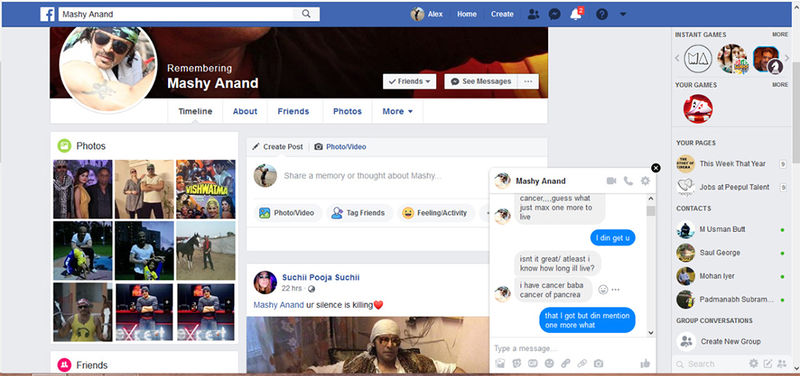Switch to the Photos tab
The image size is (800, 376).
[x=347, y=111]
